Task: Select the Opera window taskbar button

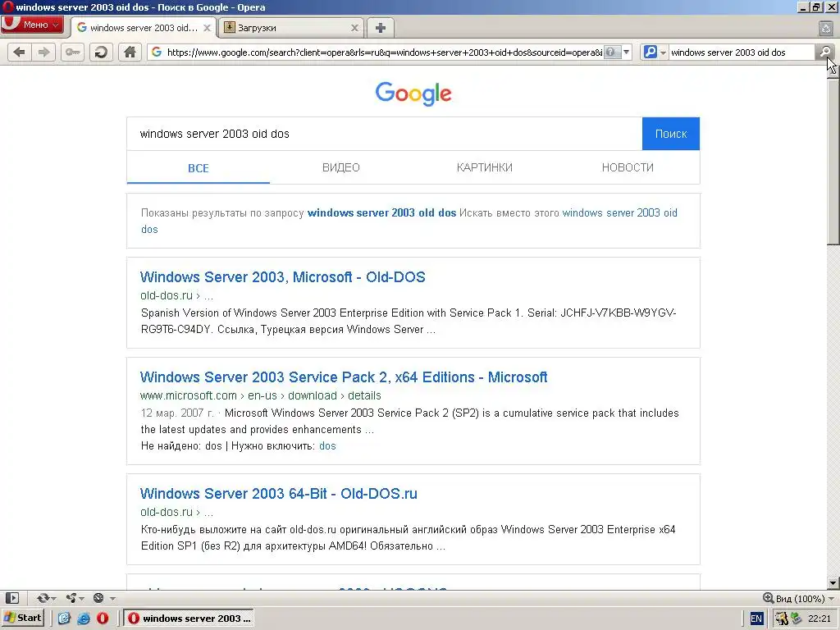Action: [x=189, y=619]
